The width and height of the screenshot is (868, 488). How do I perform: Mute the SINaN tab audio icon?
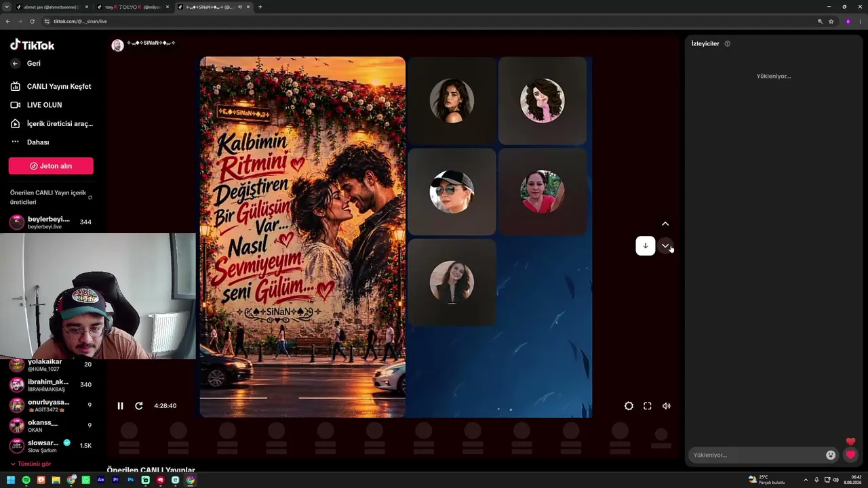click(x=240, y=7)
